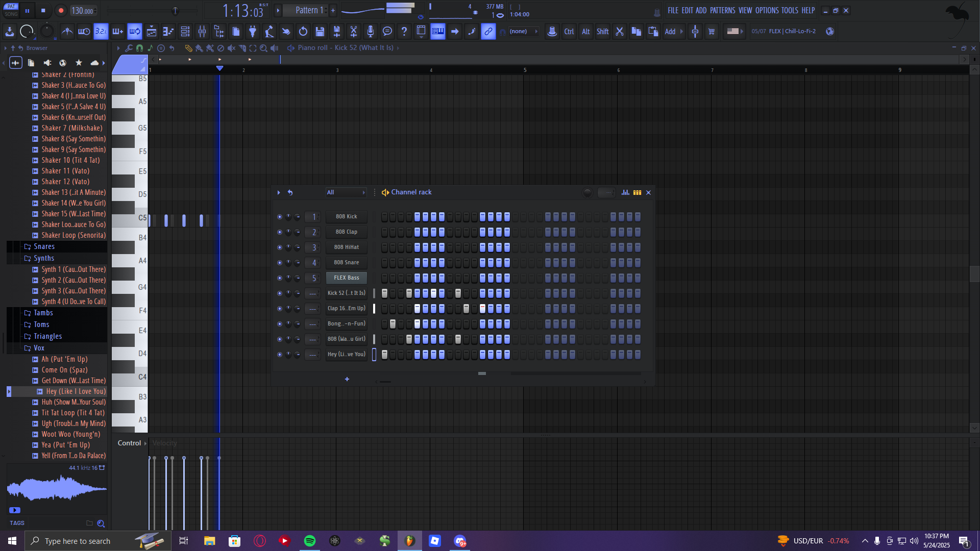Viewport: 980px width, 551px height.
Task: Open the OPTIONS menu
Action: tap(767, 10)
